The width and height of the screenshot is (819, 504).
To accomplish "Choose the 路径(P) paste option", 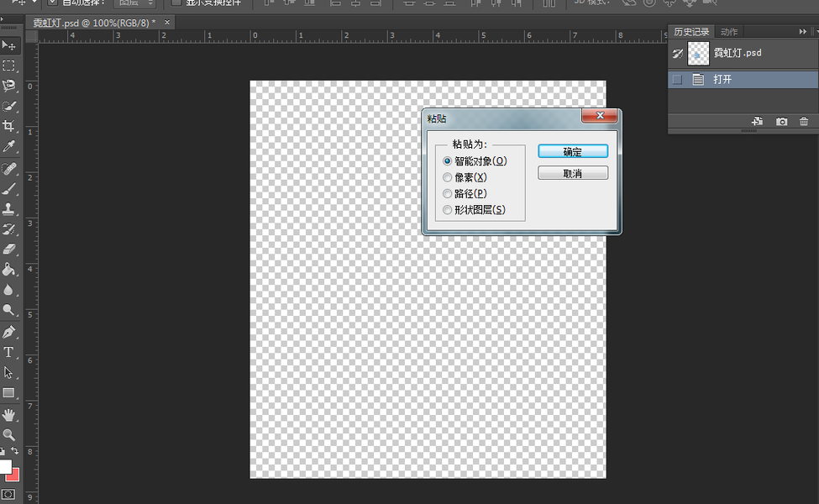I will [465, 194].
